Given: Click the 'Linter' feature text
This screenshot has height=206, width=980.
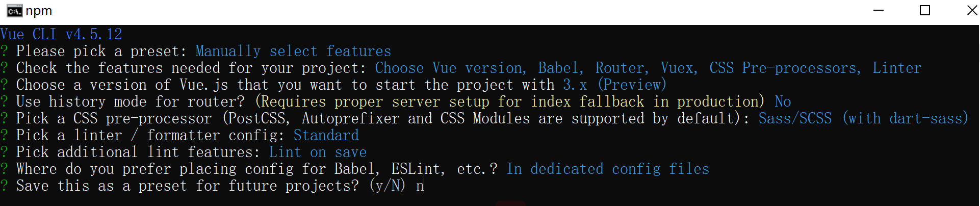Looking at the screenshot, I should (897, 68).
